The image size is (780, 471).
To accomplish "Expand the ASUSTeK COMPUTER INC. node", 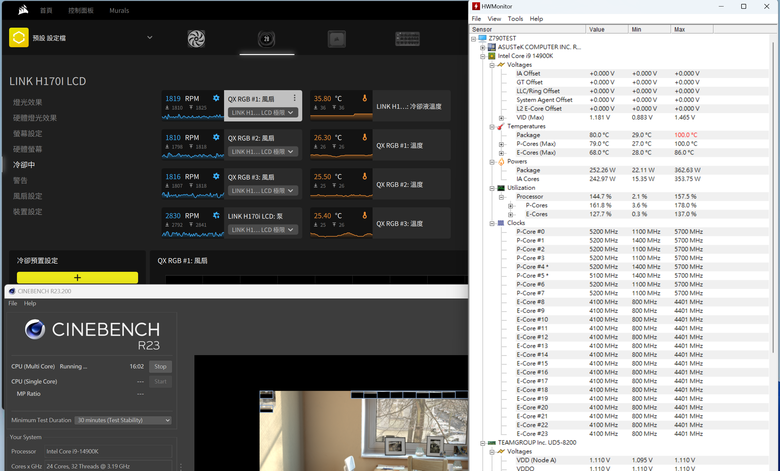I will 483,47.
